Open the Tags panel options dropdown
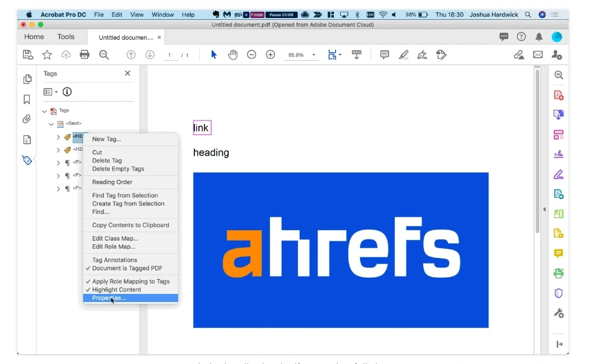The image size is (589, 364). point(50,92)
